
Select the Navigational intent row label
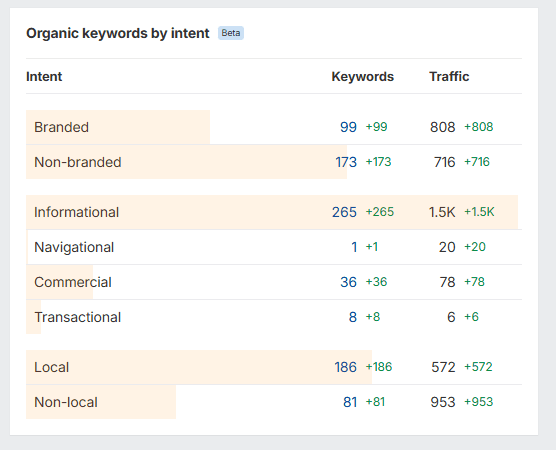[74, 247]
